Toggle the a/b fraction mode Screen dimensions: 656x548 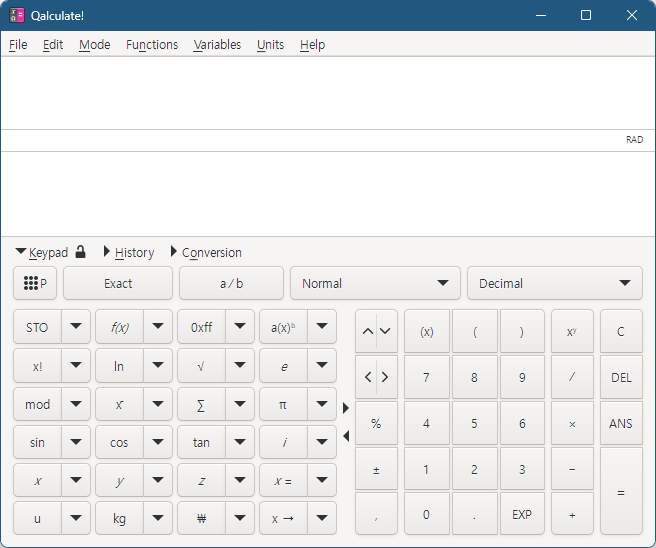click(231, 283)
